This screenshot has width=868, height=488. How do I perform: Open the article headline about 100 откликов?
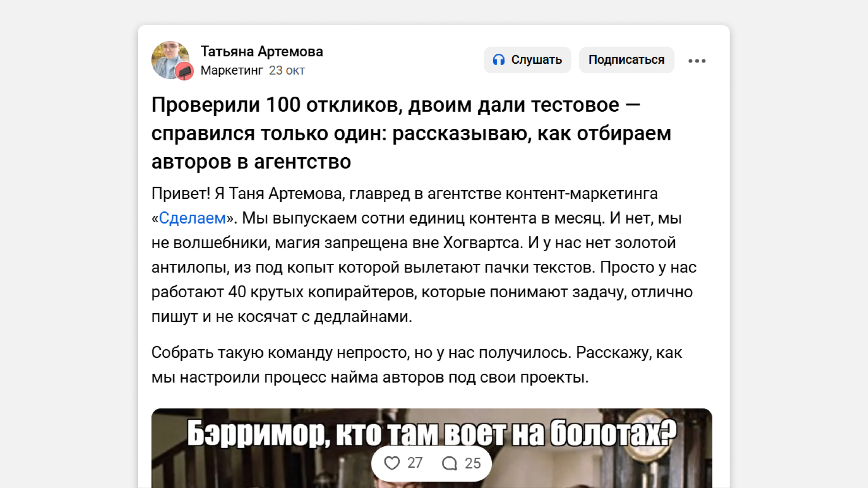tap(410, 133)
